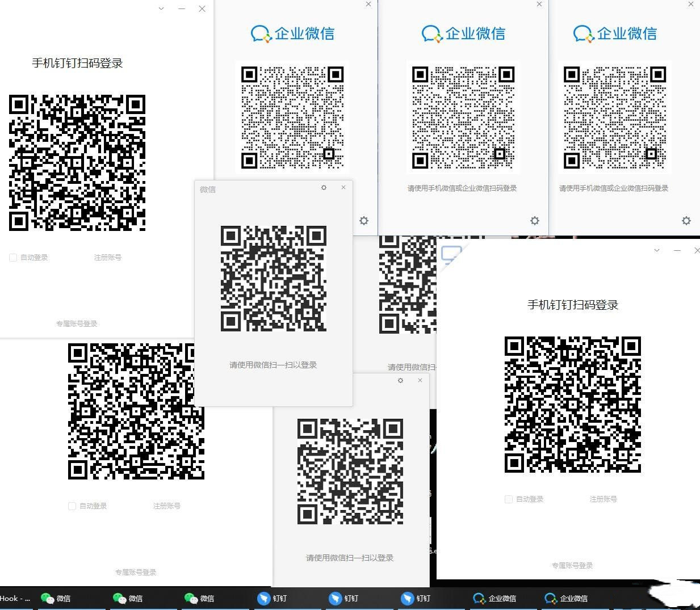Click the gear icon on the lower 微信 login window
This screenshot has width=700, height=610.
400,381
